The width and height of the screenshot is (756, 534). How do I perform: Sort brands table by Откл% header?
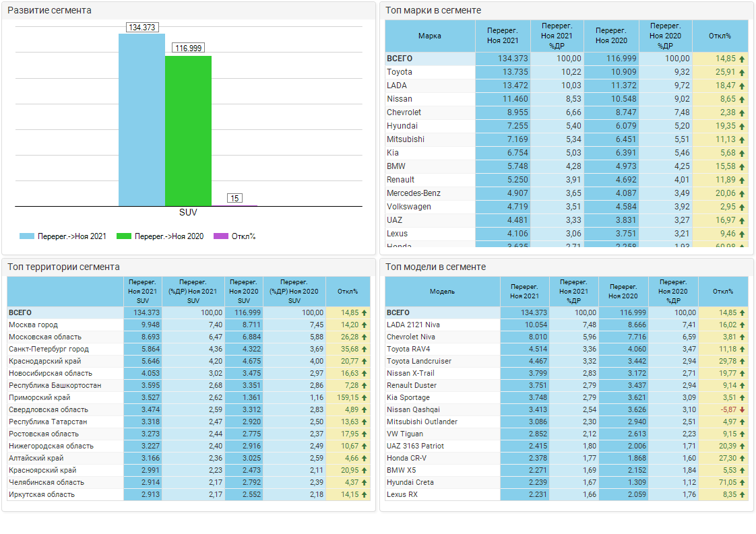point(720,36)
